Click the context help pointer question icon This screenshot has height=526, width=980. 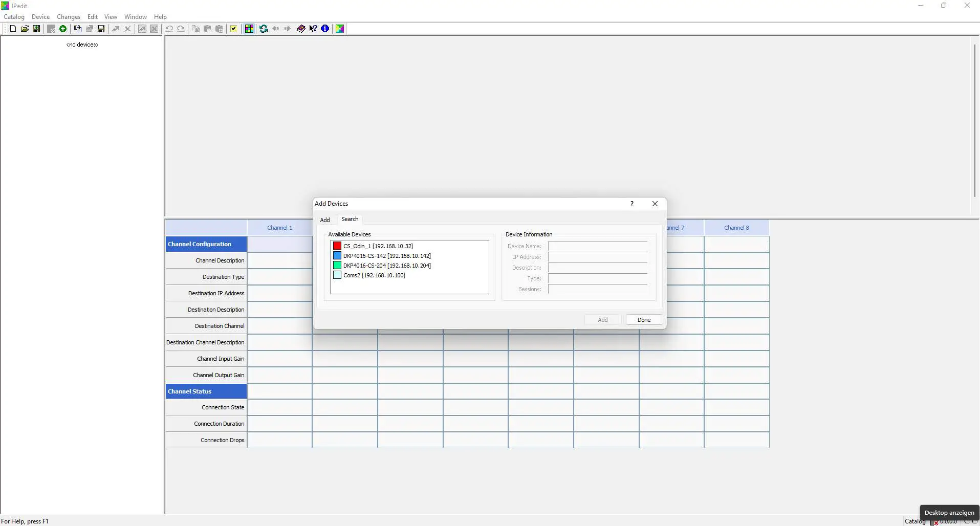[313, 29]
